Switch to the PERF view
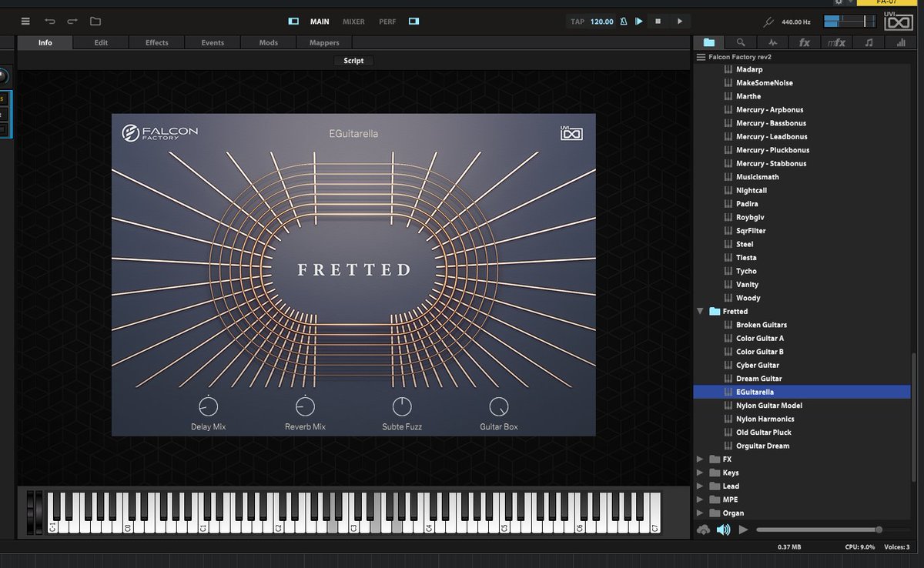 click(x=387, y=22)
